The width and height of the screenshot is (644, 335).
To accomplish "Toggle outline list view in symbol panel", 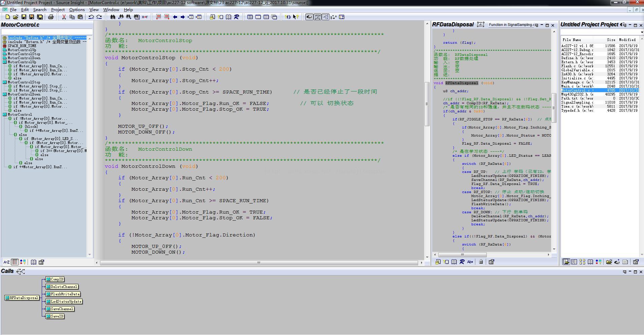I will point(15,262).
